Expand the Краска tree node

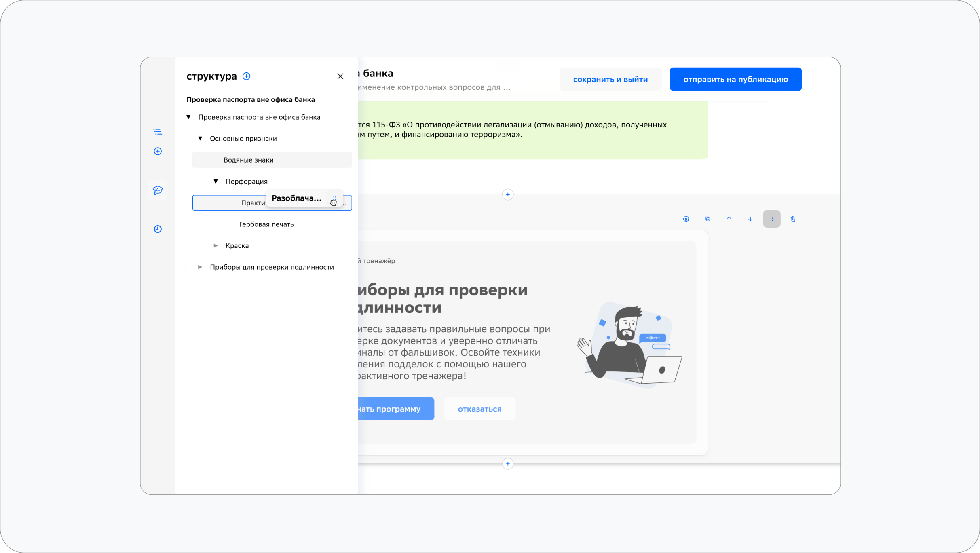[216, 246]
